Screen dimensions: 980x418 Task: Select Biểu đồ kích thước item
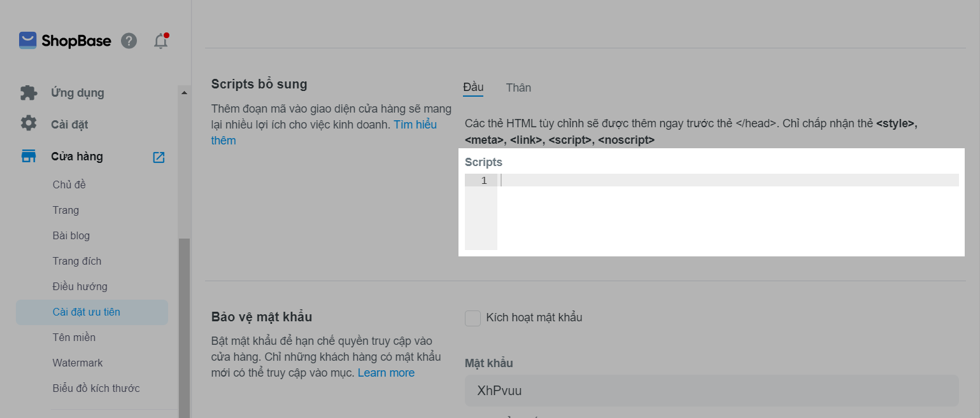96,388
